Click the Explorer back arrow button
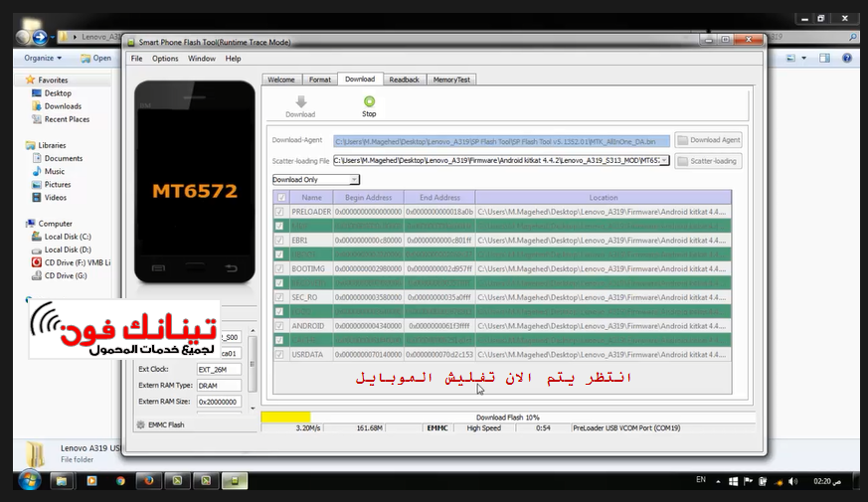Image resolution: width=868 pixels, height=502 pixels. 23,37
